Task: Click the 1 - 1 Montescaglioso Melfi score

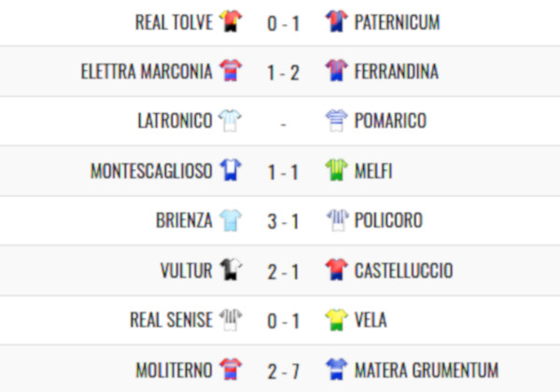Action: (x=283, y=173)
